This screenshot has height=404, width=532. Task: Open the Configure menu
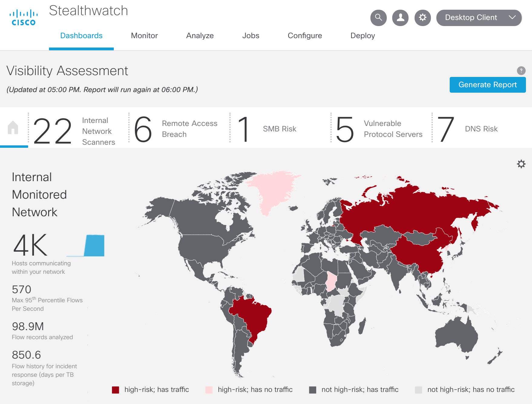(304, 36)
